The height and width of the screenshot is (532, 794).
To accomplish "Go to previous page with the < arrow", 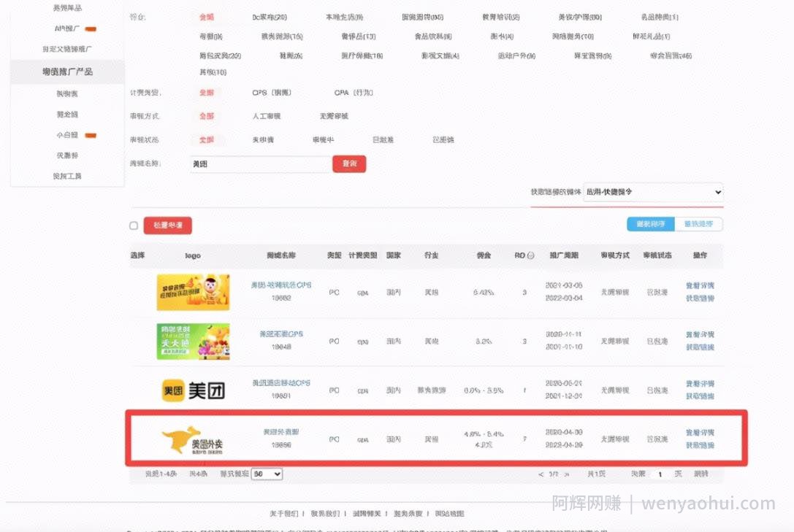I will [541, 474].
